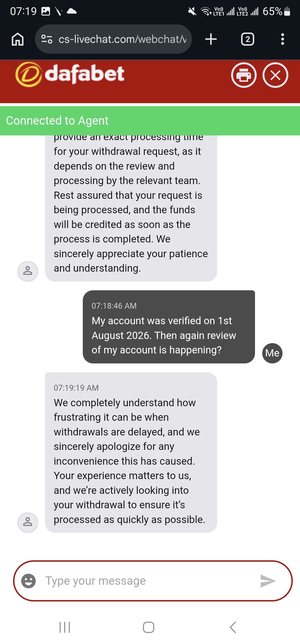The height and width of the screenshot is (644, 300).
Task: Open Android recent apps button
Action: click(65, 627)
